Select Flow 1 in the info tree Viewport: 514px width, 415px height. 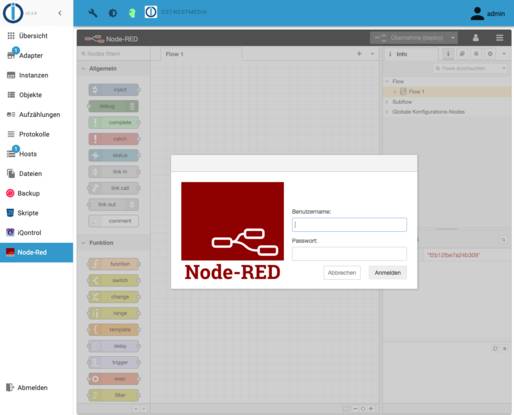click(x=448, y=91)
